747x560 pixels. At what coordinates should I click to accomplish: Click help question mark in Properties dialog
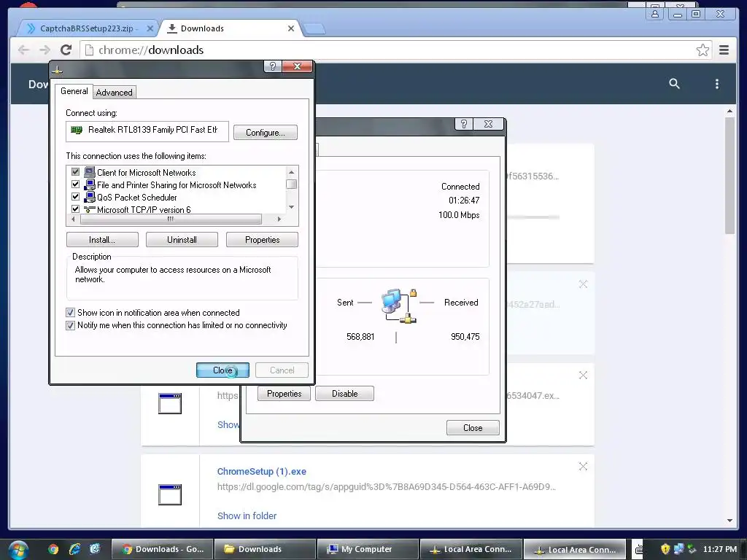point(273,66)
